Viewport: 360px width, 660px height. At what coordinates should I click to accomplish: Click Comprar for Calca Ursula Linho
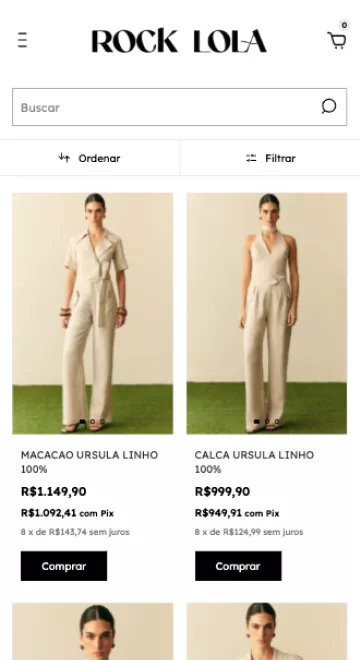click(x=238, y=566)
